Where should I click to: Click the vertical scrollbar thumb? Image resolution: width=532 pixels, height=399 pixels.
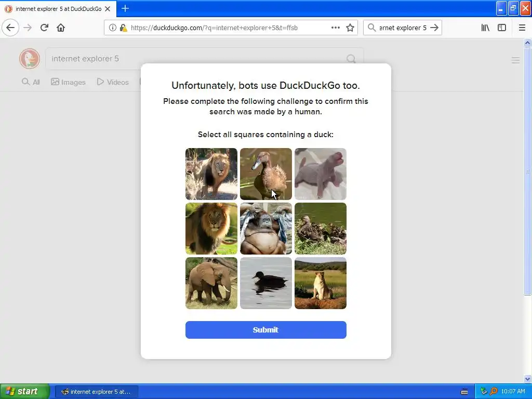click(528, 171)
